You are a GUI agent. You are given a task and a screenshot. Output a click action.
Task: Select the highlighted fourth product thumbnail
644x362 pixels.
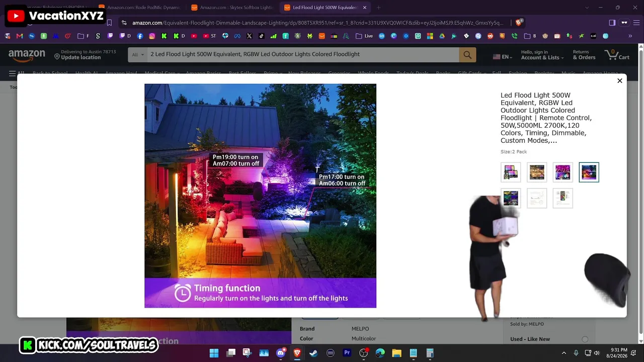(589, 172)
